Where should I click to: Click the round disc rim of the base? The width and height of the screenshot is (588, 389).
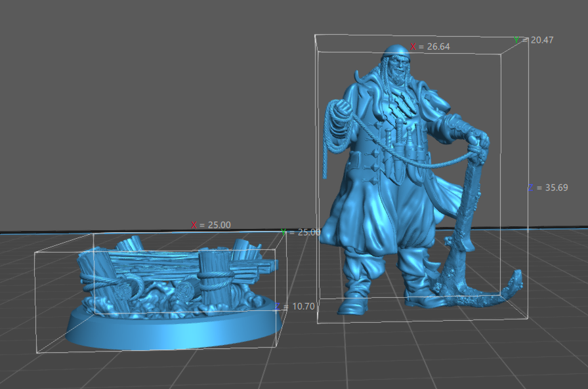pyautogui.click(x=171, y=335)
